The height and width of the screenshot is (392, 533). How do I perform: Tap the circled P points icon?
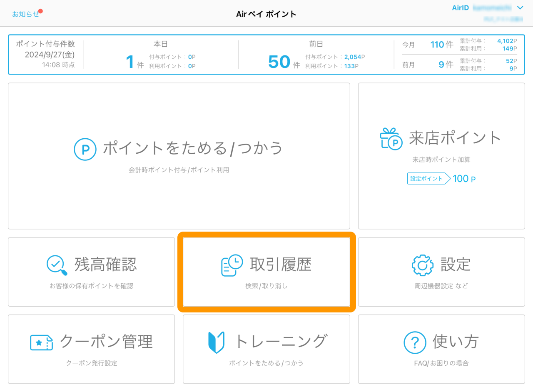(85, 149)
